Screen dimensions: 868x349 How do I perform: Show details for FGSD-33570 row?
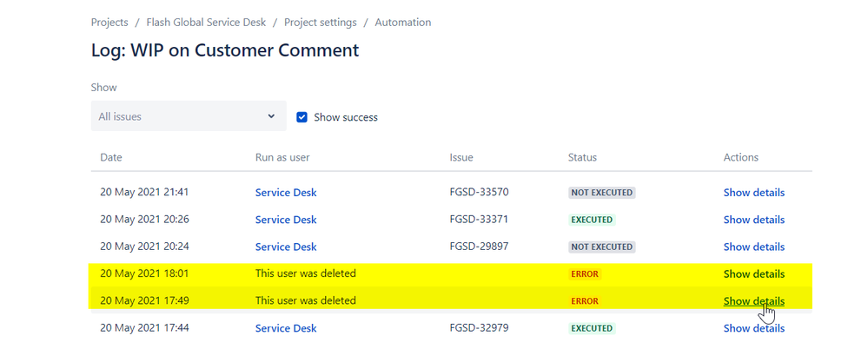click(x=753, y=193)
